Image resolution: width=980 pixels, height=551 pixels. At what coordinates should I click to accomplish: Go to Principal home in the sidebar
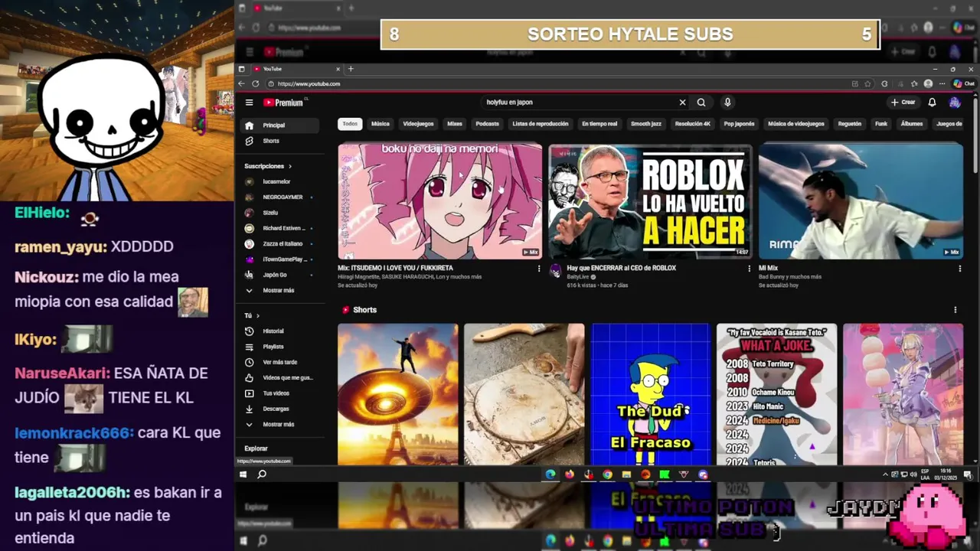pyautogui.click(x=279, y=126)
